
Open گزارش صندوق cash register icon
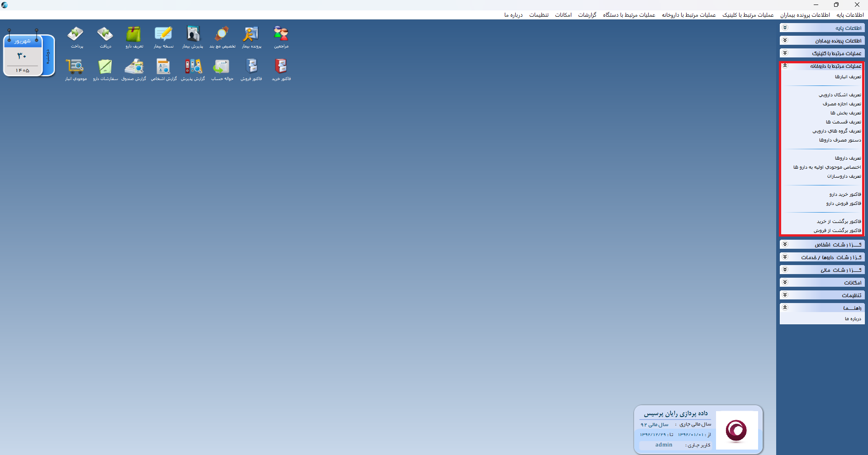[x=134, y=70]
